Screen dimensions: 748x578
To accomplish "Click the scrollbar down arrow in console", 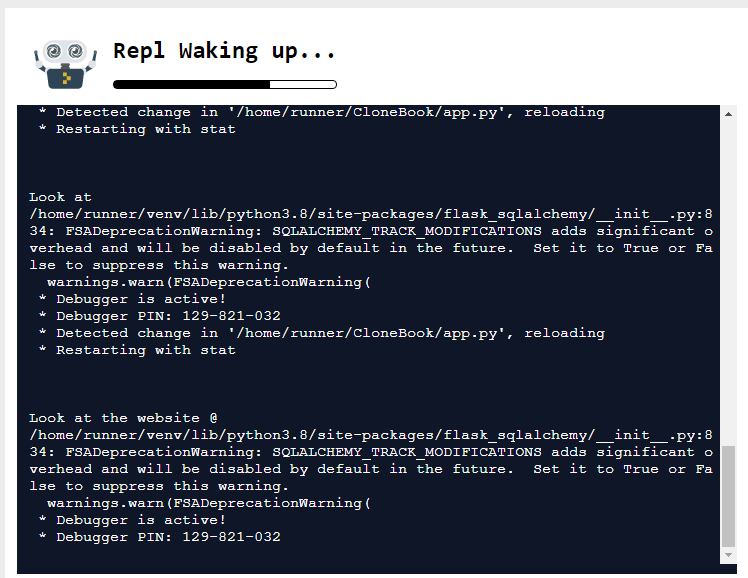I will click(x=728, y=555).
